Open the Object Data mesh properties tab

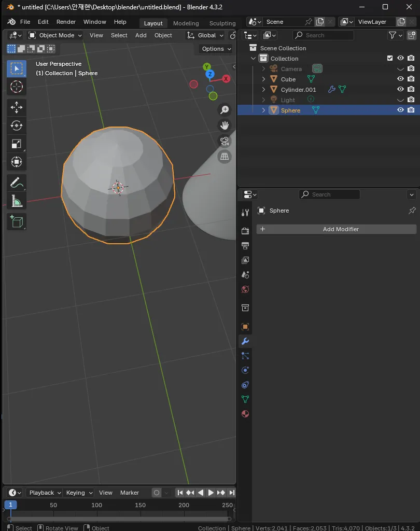pos(245,399)
